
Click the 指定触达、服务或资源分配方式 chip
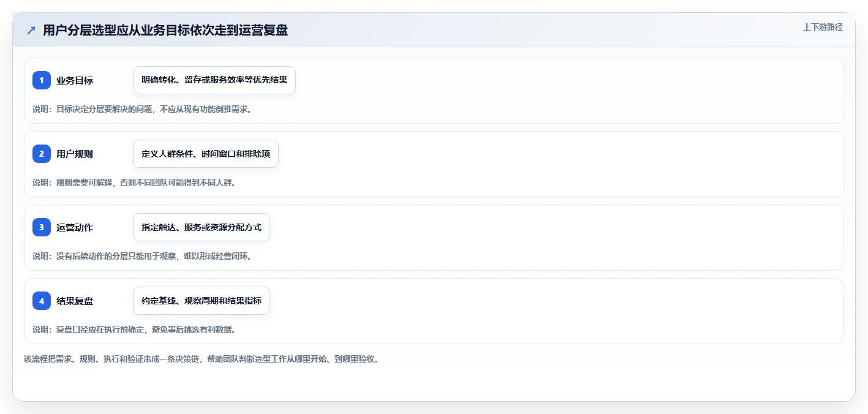202,227
